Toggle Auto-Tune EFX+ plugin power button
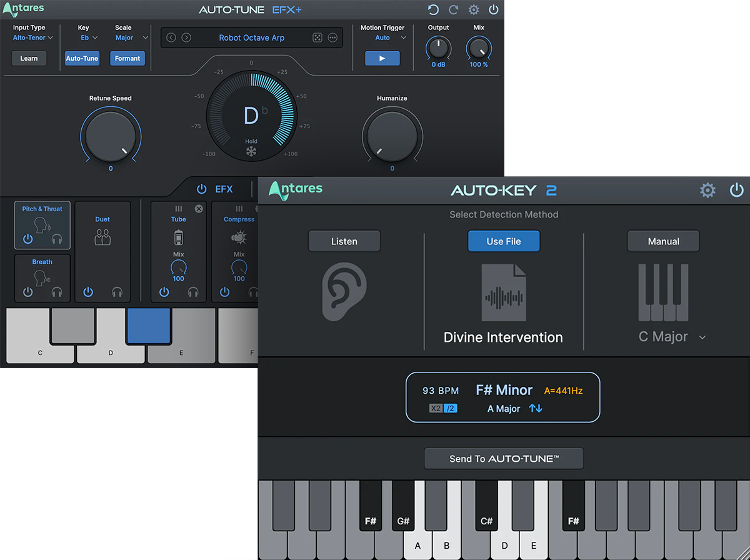Screen dimensions: 750x560 (494, 9)
